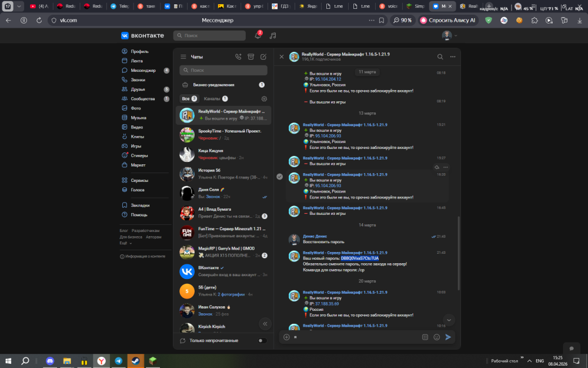This screenshot has height=368, width=588.
Task: Deselect the checked 16:20 message
Action: (x=280, y=177)
